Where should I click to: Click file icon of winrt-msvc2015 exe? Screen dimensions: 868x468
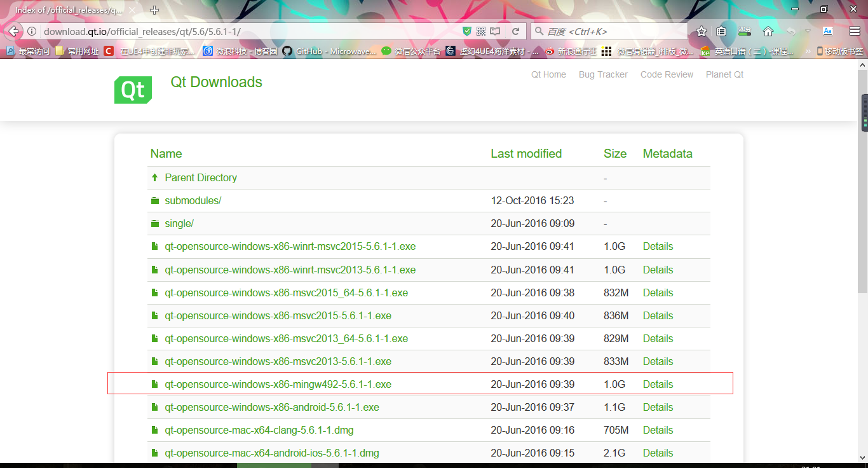(x=154, y=247)
